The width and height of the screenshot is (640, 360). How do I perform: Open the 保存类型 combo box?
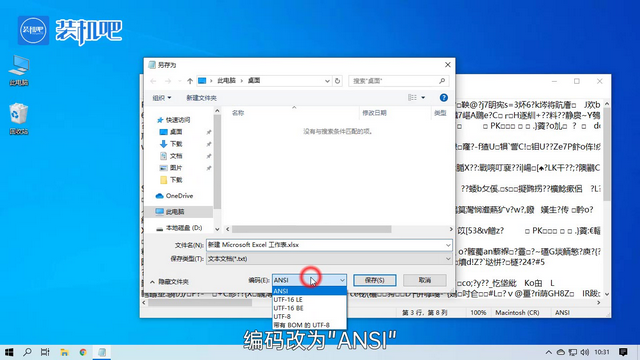pos(329,259)
